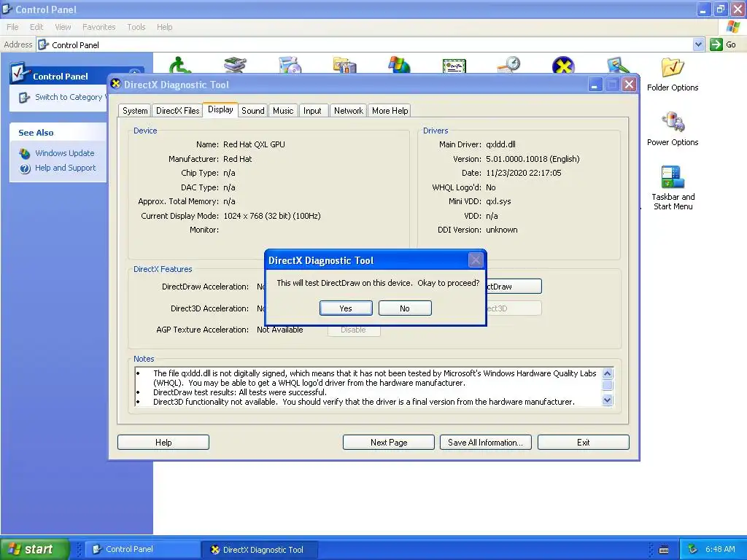The image size is (747, 560).
Task: Switch to Control Panel from the taskbar
Action: tap(142, 549)
